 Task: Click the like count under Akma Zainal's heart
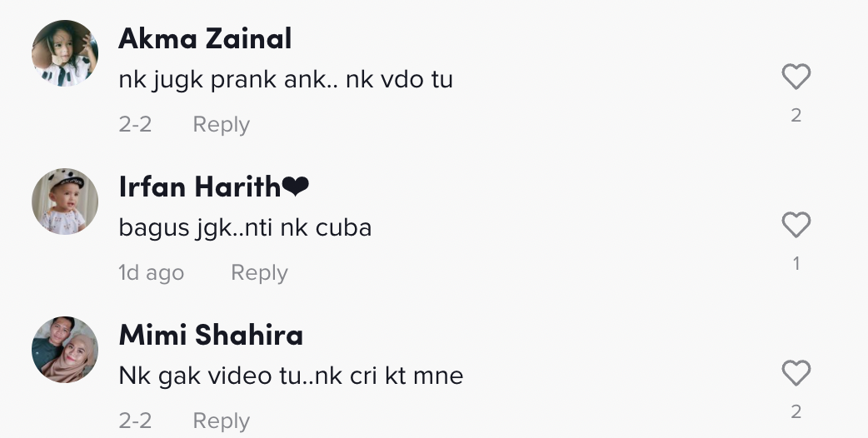point(796,115)
